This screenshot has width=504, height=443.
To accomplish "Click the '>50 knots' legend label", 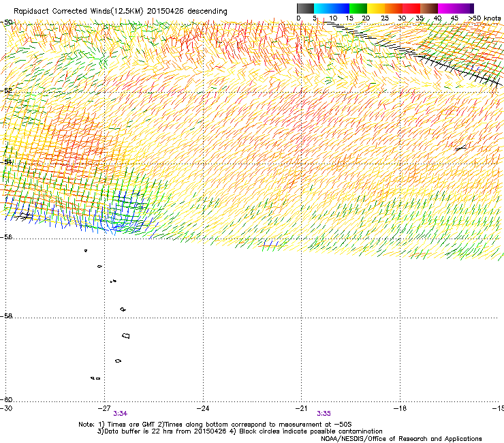I will (x=484, y=18).
